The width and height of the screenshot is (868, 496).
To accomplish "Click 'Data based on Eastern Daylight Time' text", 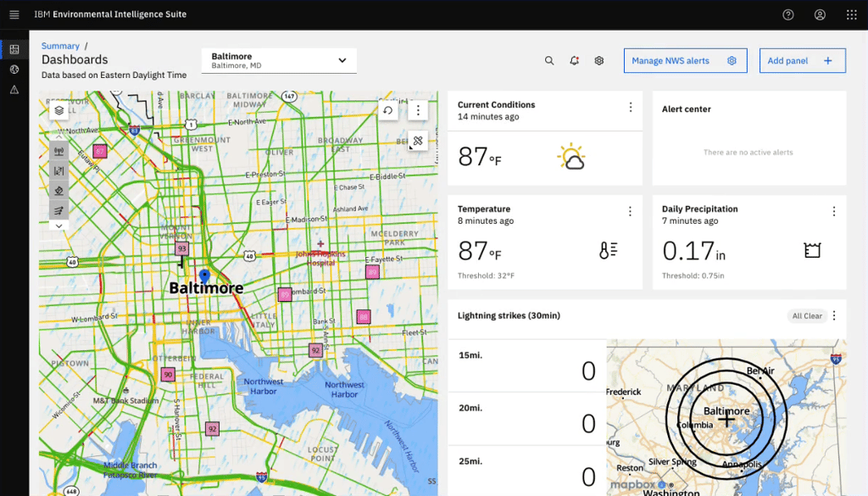I will coord(114,75).
